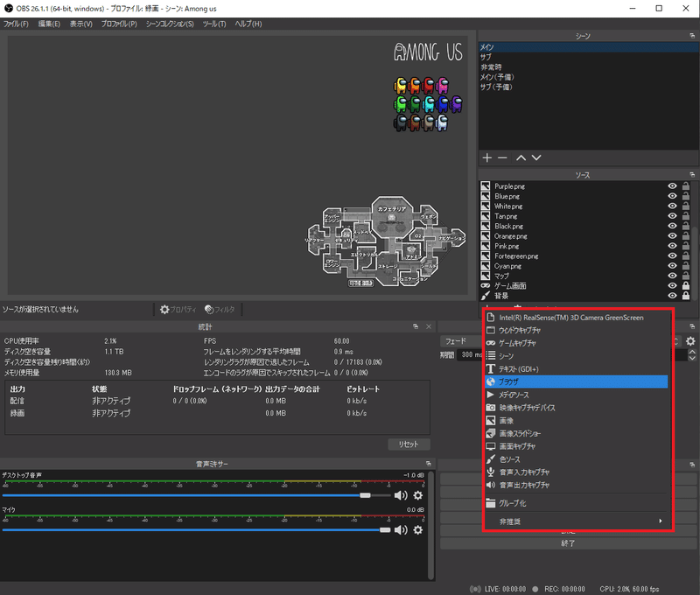
Task: Add Intel RealSense 3D Camera GreenScreen source
Action: coord(577,318)
